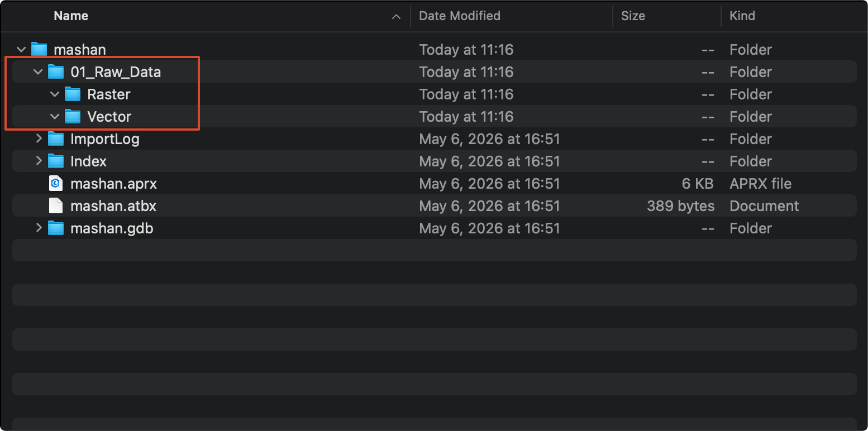Select the mashan.gdb folder icon
This screenshot has width=868, height=431.
pyautogui.click(x=56, y=228)
